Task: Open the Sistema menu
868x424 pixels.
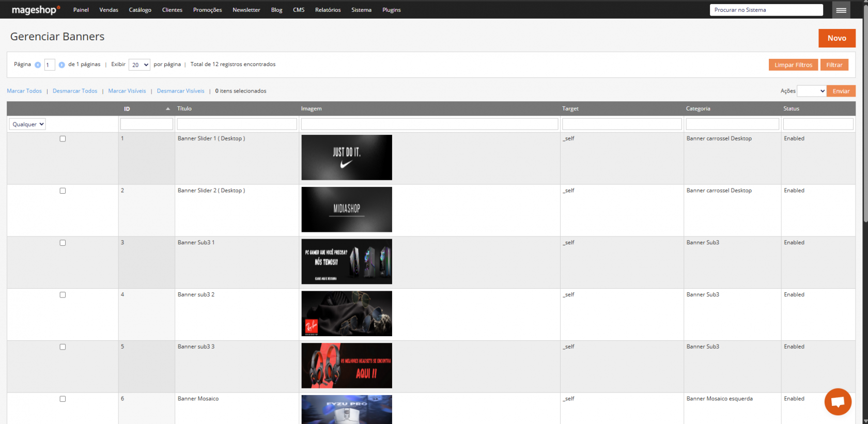Action: 362,10
